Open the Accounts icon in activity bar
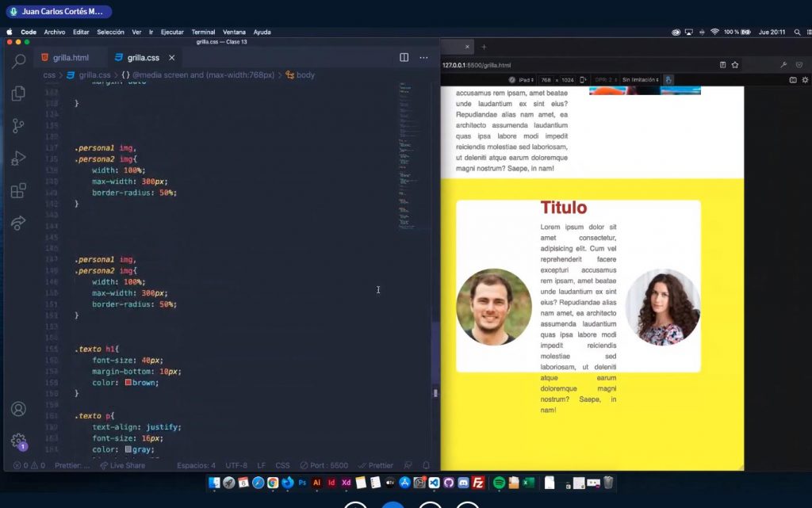 tap(19, 409)
